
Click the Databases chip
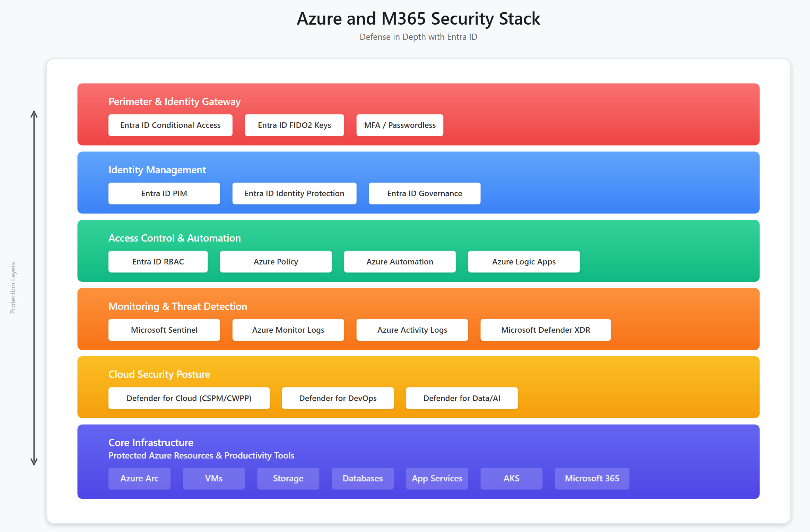click(x=363, y=479)
